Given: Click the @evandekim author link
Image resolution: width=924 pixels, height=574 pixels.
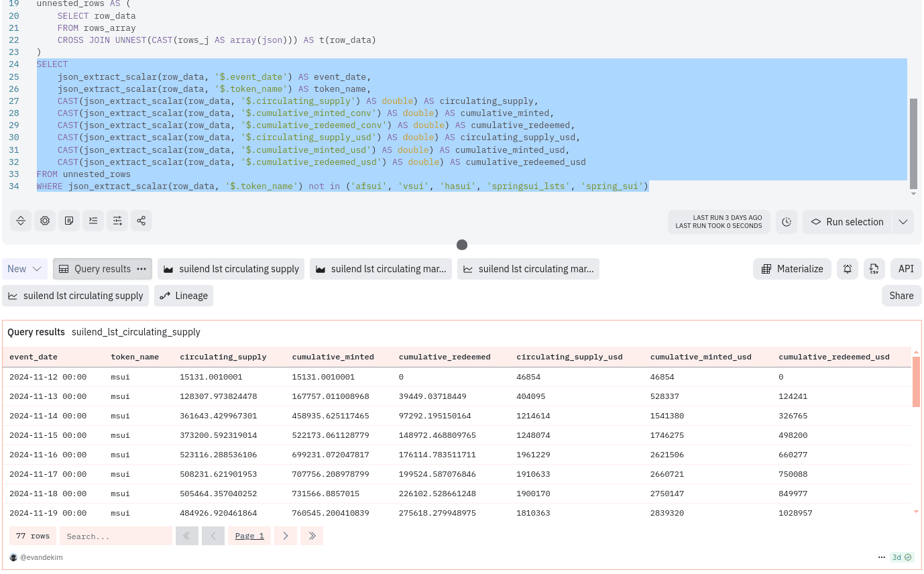Looking at the screenshot, I should pos(42,557).
